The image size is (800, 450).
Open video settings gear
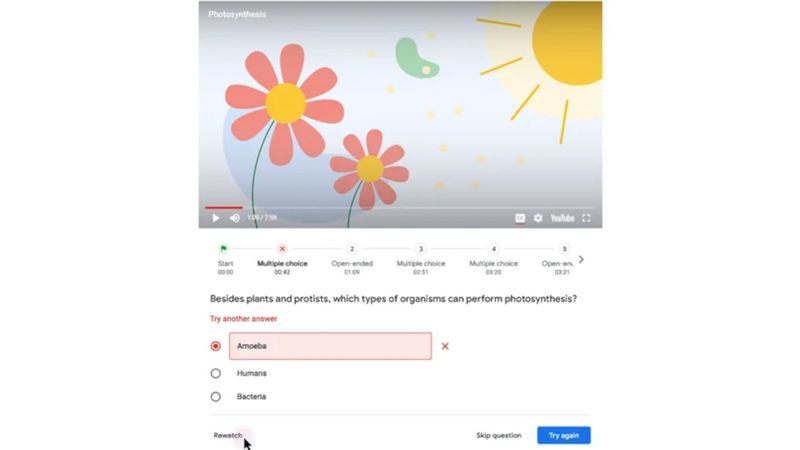(x=538, y=218)
